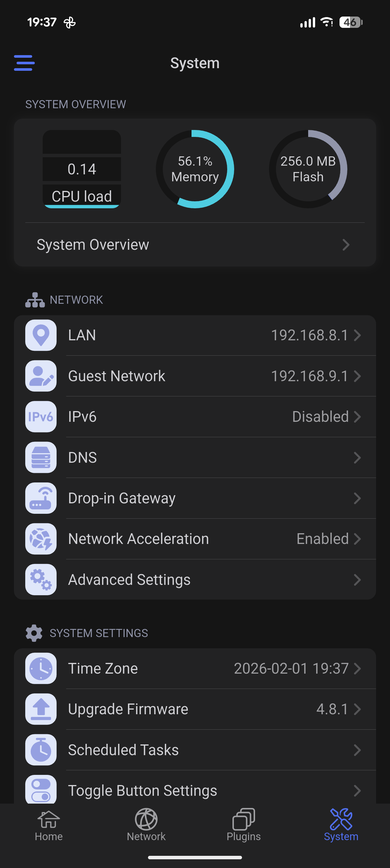Image resolution: width=390 pixels, height=868 pixels.
Task: Tap the Memory usage ring gauge
Action: (x=195, y=169)
